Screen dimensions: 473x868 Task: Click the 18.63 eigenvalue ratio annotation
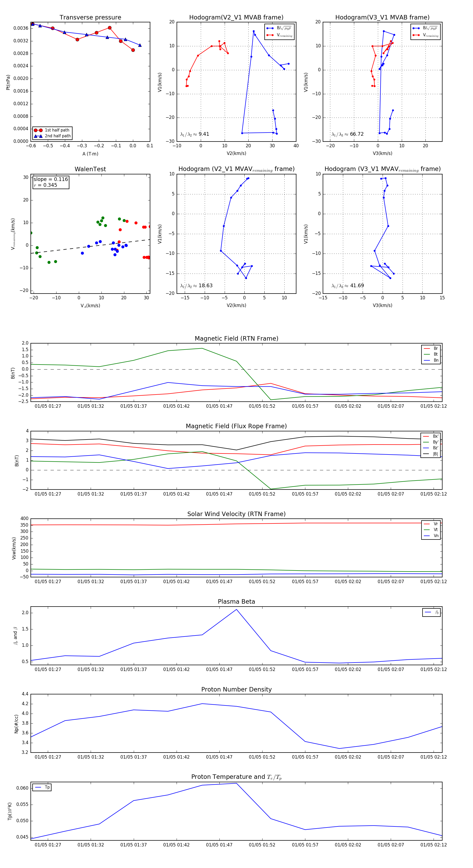[196, 286]
